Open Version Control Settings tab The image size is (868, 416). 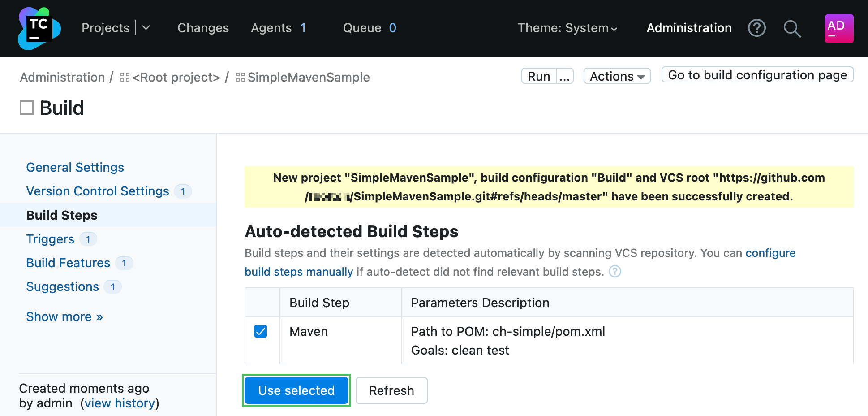[x=98, y=191]
